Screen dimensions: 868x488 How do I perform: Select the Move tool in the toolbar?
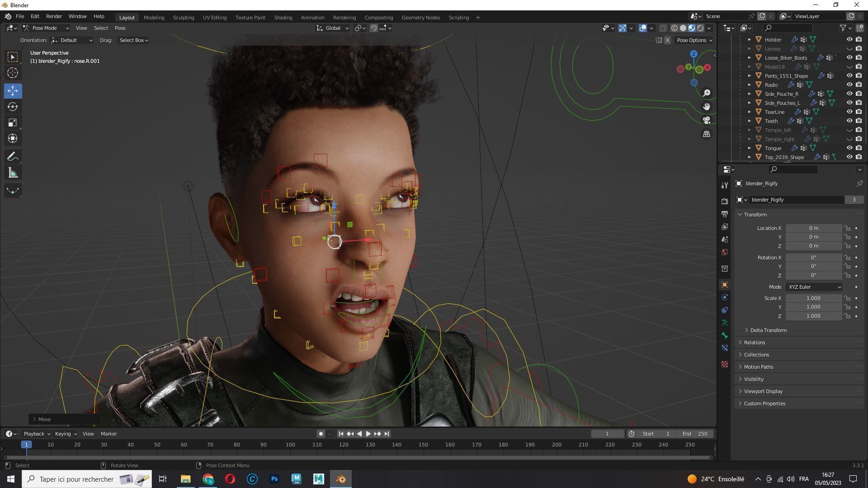[x=13, y=91]
